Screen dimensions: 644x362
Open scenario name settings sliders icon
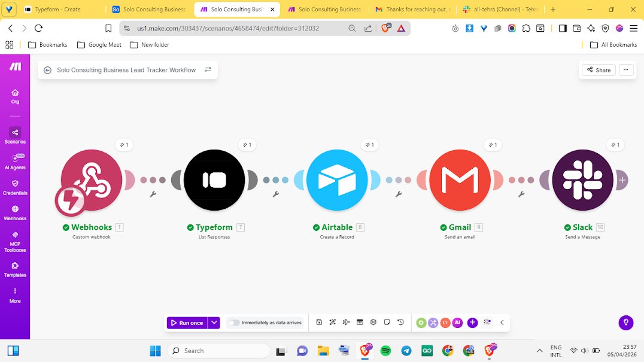coord(208,70)
